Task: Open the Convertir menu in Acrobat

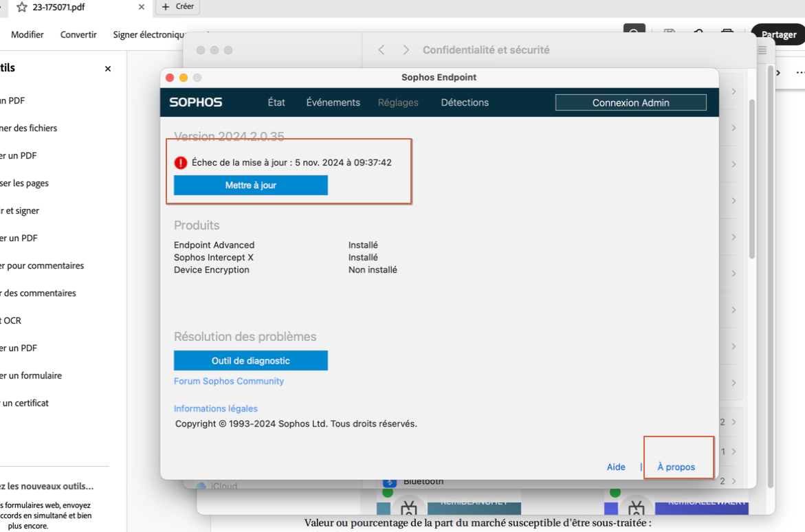Action: click(x=78, y=34)
